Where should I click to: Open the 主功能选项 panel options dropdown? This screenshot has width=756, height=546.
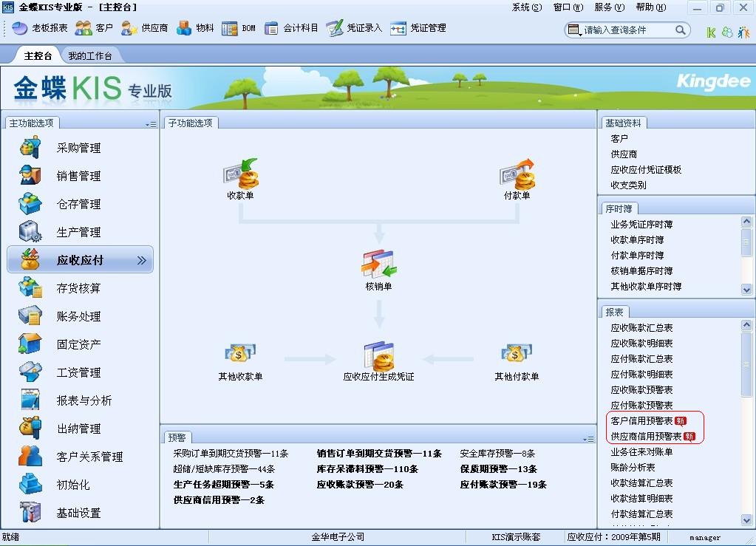coord(151,124)
